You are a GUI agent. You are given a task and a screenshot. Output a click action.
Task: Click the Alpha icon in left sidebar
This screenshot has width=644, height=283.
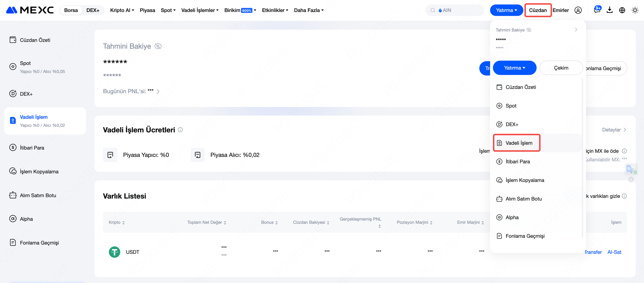click(13, 219)
